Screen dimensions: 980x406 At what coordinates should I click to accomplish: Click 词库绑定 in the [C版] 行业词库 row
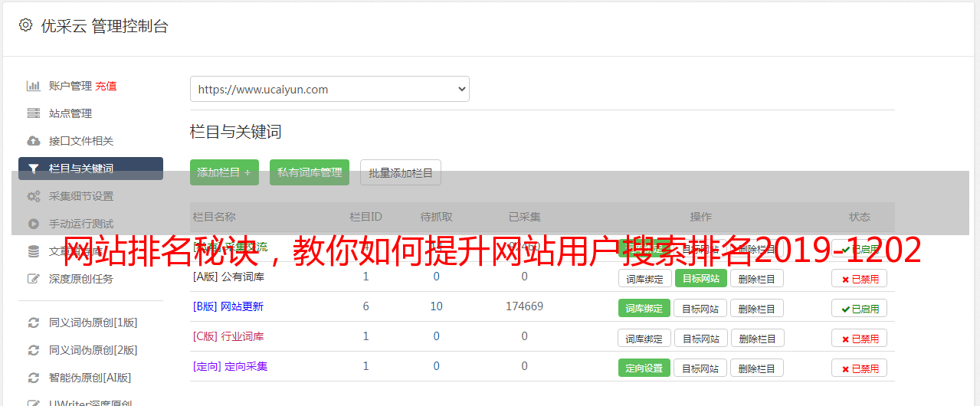[644, 338]
